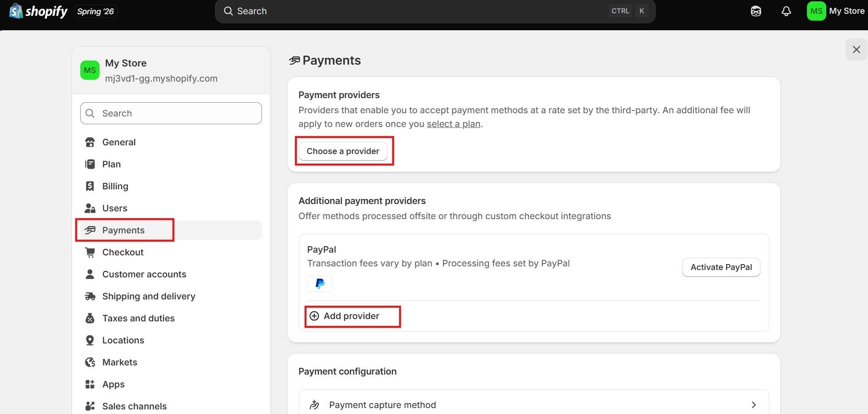Click the General storefront icon
Viewport: 868px width, 414px height.
coord(90,142)
